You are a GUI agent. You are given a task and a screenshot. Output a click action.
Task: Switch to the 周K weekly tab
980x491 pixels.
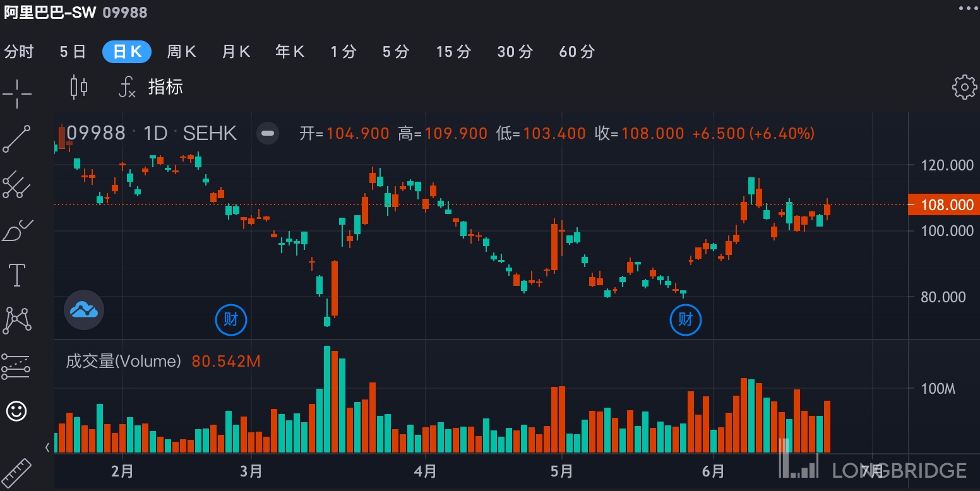[x=181, y=52]
